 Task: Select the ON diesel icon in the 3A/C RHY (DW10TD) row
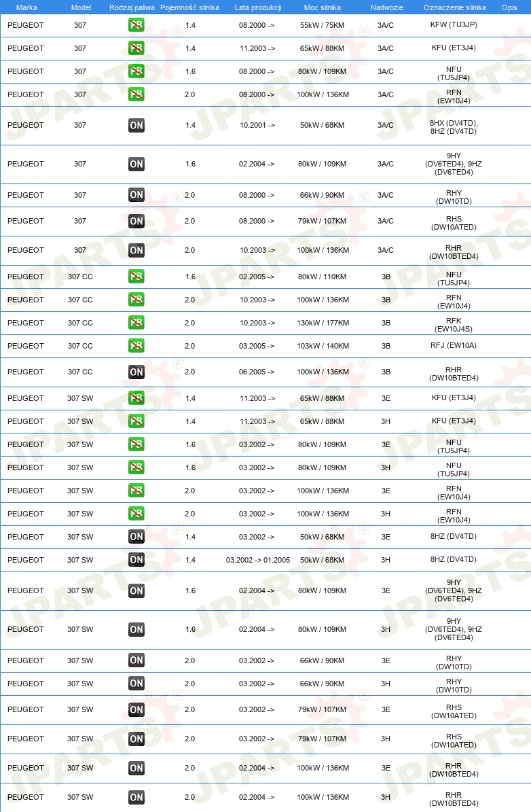tap(136, 195)
